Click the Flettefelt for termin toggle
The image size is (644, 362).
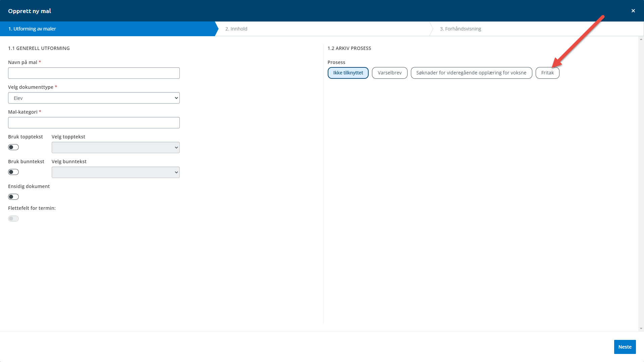(13, 219)
